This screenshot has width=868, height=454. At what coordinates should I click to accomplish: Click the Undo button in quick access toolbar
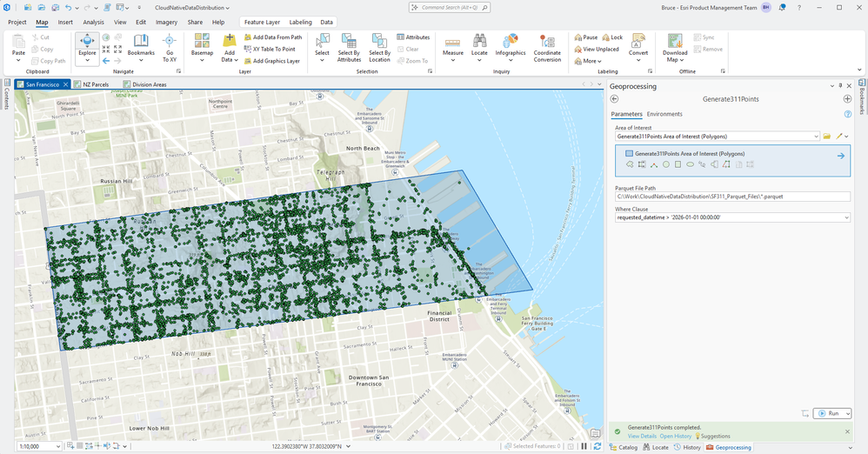(x=68, y=8)
